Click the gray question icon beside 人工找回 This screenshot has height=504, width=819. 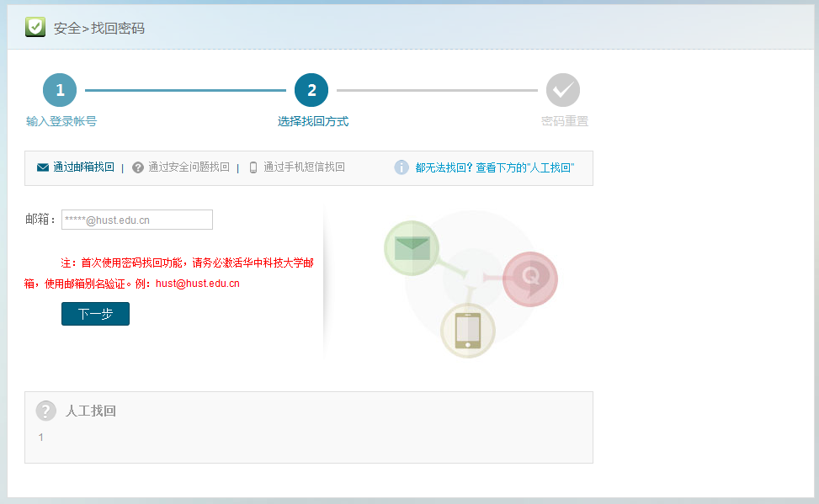[x=45, y=411]
